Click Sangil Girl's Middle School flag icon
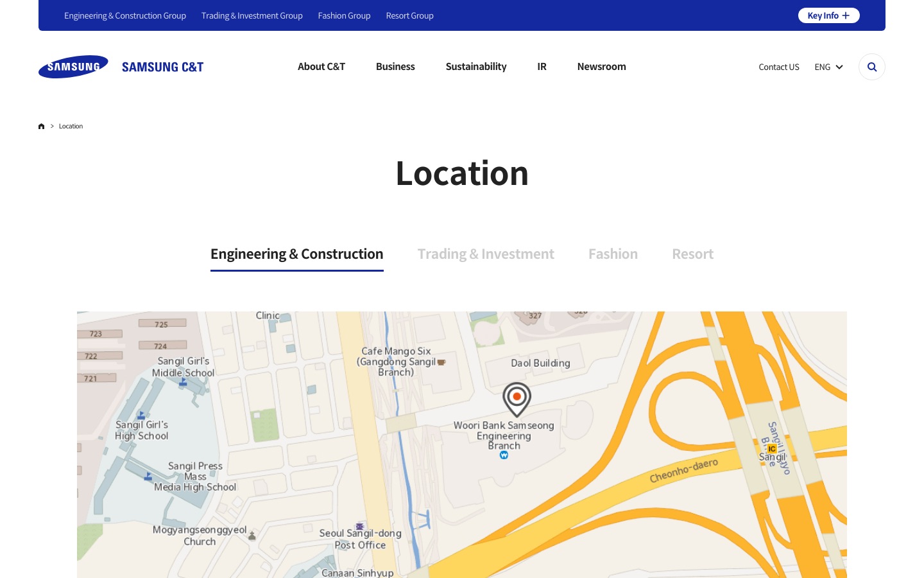 coord(184,382)
